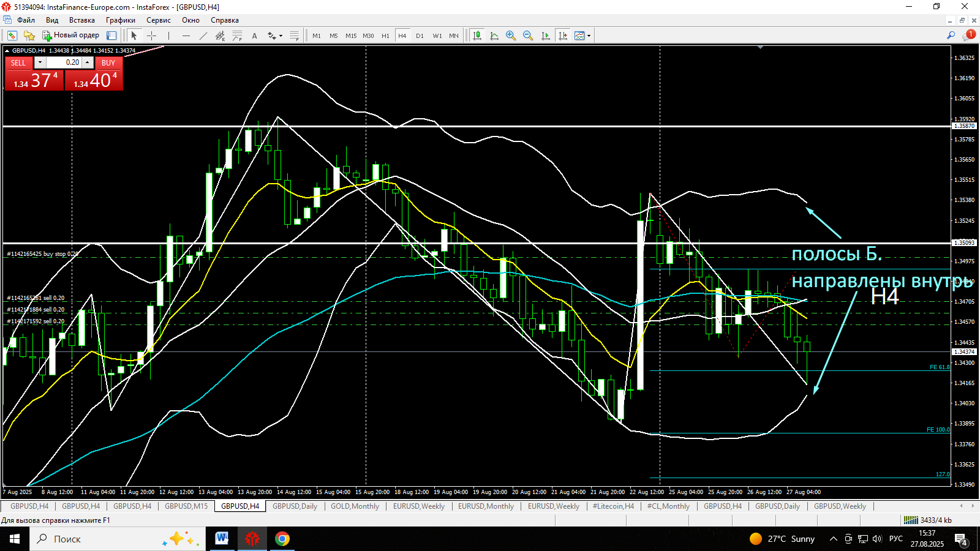The width and height of the screenshot is (980, 551).
Task: Select the cursor arrow tool
Action: (x=134, y=36)
